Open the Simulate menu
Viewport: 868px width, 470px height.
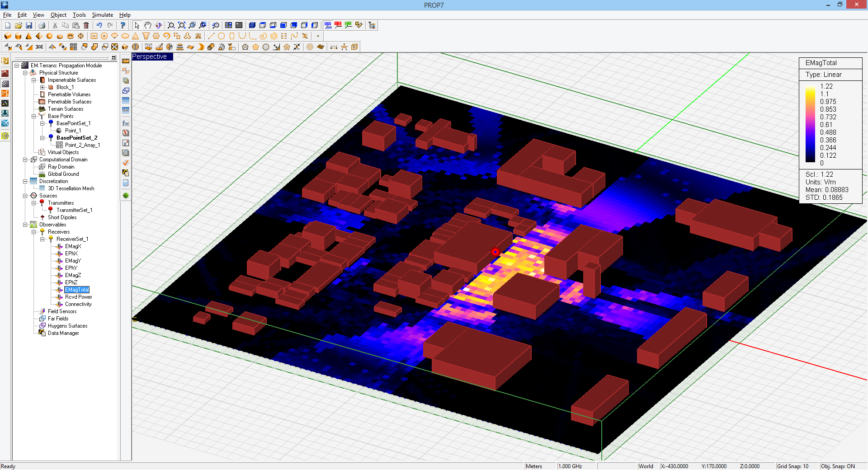point(102,15)
